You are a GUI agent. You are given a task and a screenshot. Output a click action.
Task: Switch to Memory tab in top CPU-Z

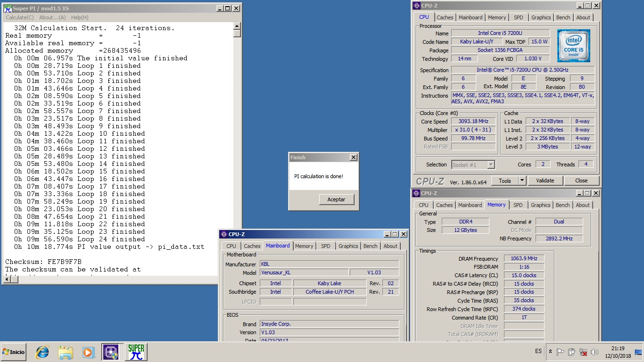[x=497, y=17]
